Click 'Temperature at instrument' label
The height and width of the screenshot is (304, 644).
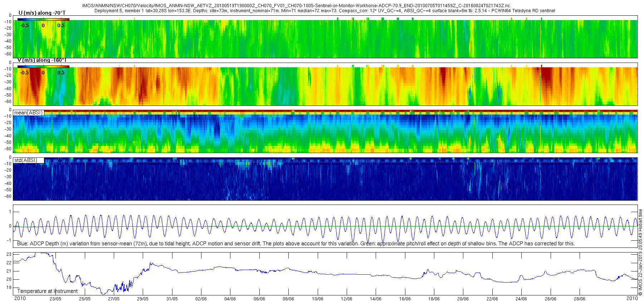(x=48, y=291)
